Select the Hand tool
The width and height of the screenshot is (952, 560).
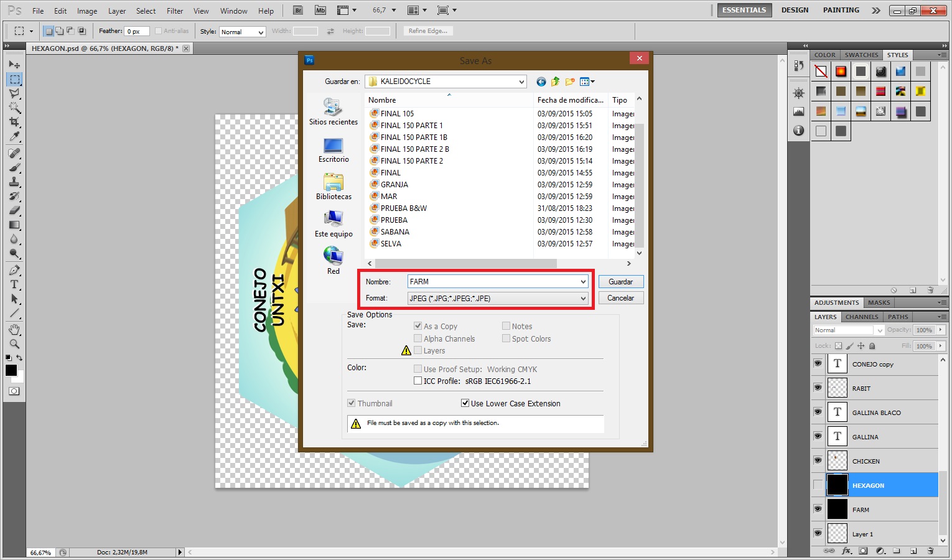14,330
